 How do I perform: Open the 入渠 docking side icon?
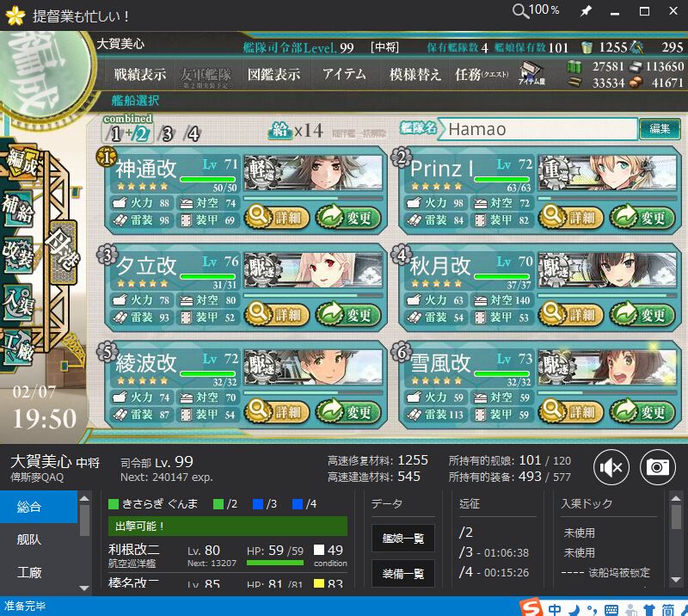click(x=17, y=302)
